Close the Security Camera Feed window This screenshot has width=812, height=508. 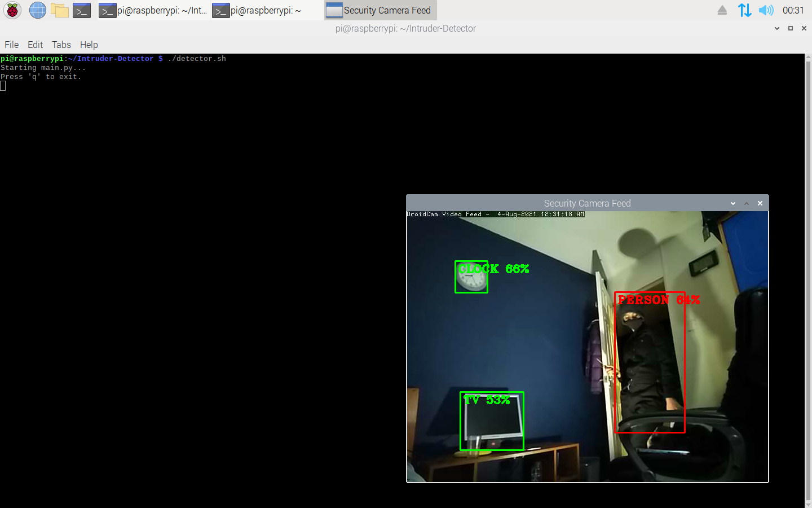click(760, 203)
